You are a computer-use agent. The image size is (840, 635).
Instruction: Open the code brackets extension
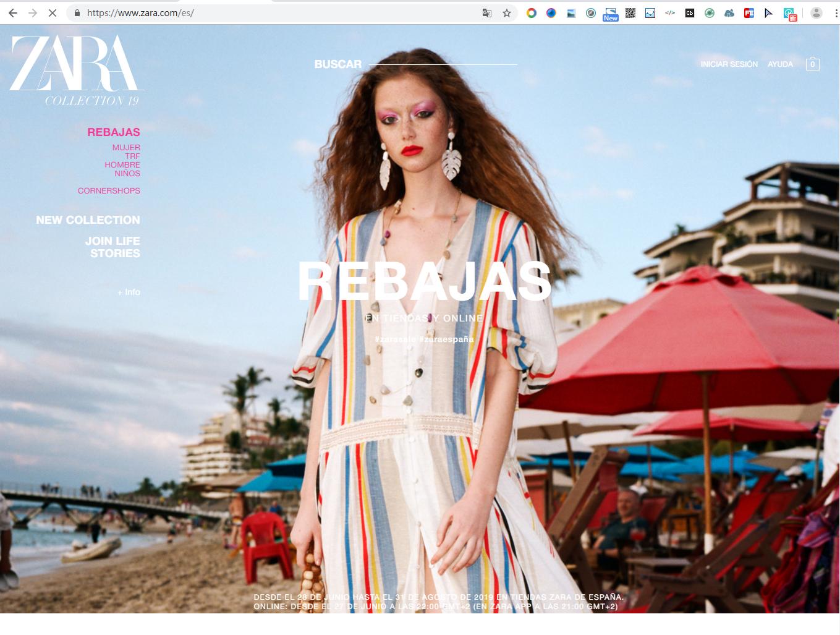click(670, 12)
